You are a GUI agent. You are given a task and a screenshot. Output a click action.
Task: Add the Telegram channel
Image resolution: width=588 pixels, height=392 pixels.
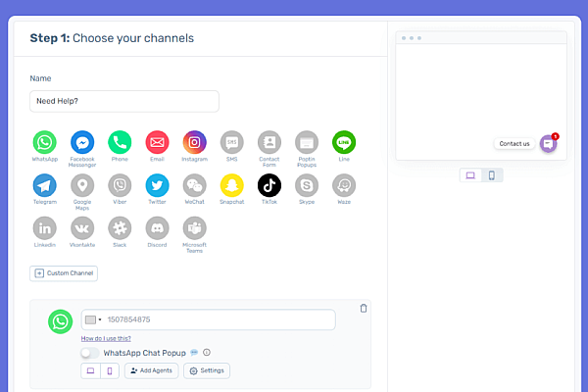point(45,185)
